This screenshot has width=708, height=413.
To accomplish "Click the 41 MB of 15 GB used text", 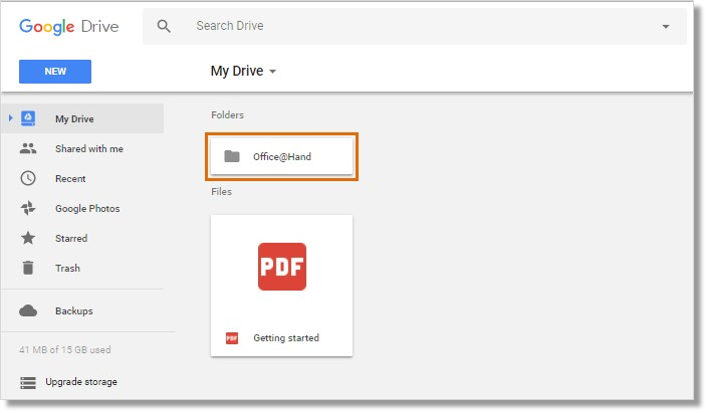I will coord(65,349).
